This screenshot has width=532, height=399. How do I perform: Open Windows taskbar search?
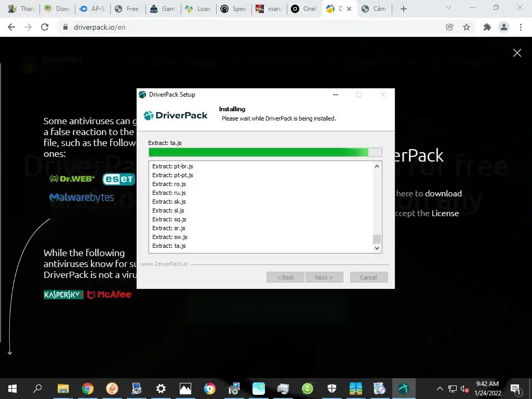pos(37,389)
